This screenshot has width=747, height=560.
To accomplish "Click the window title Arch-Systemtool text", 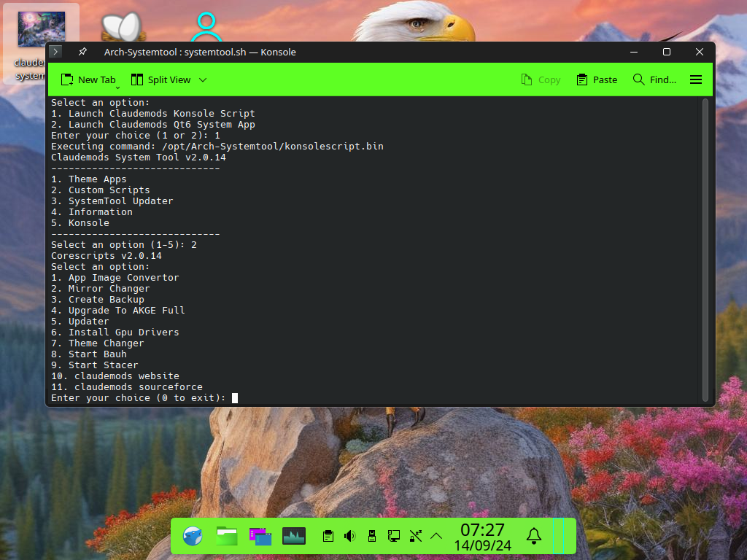I will coord(200,52).
